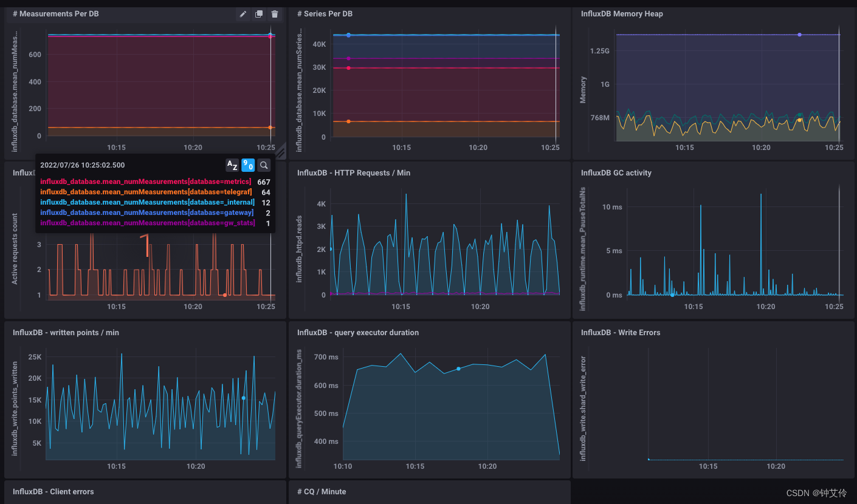The image size is (857, 504).
Task: Sort legend alphabetically with the A-Z button
Action: click(232, 165)
